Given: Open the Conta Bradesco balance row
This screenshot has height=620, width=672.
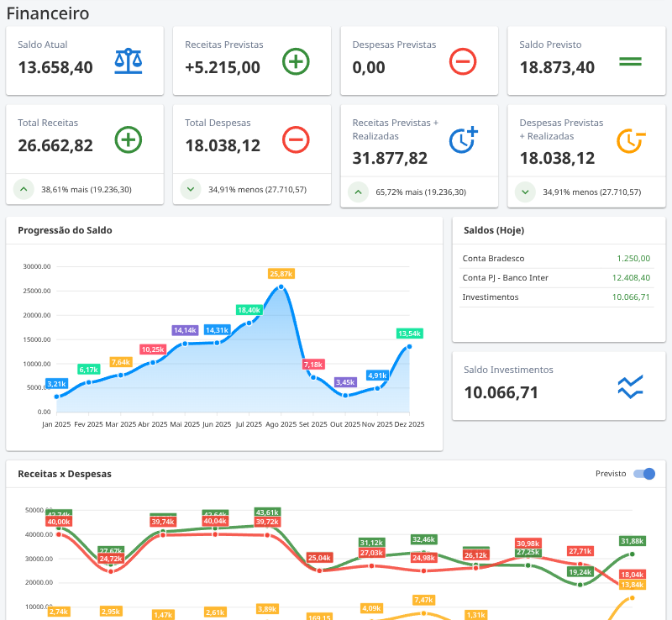Looking at the screenshot, I should pos(556,259).
